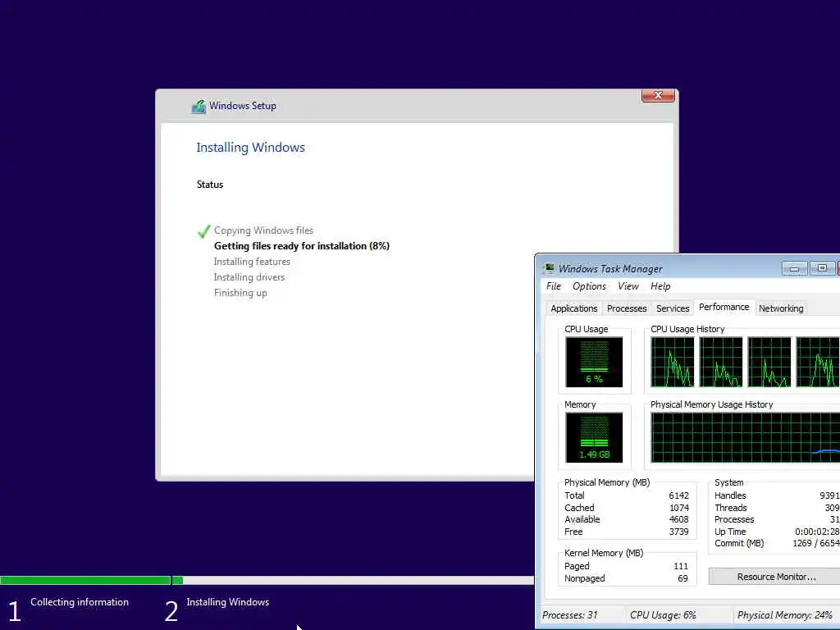
Task: Click the Cached memory value 1074
Action: pos(678,508)
